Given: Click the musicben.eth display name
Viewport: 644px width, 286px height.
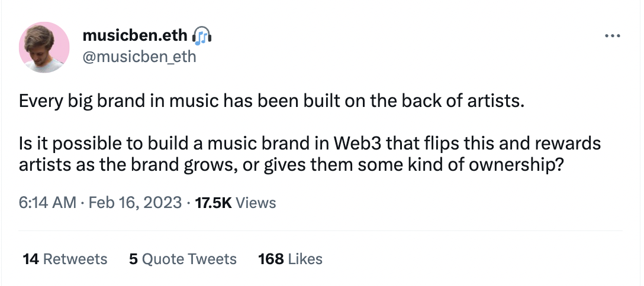Looking at the screenshot, I should [136, 37].
